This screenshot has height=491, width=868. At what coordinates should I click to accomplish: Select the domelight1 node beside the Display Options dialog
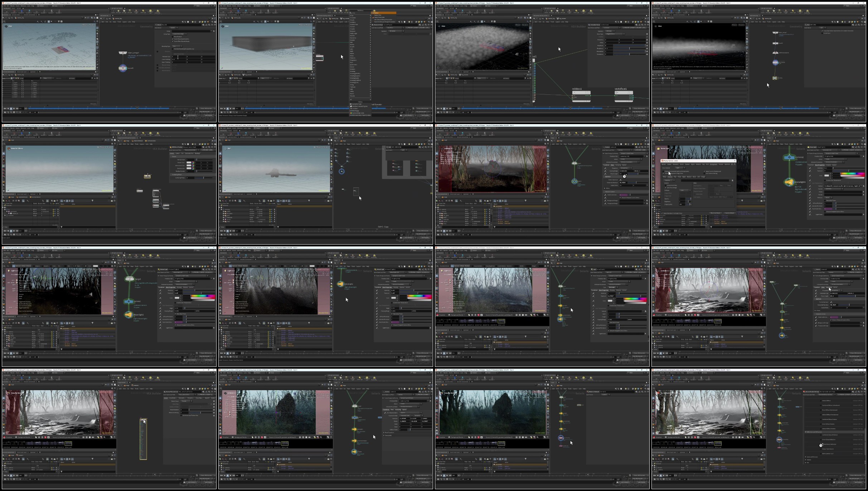789,182
